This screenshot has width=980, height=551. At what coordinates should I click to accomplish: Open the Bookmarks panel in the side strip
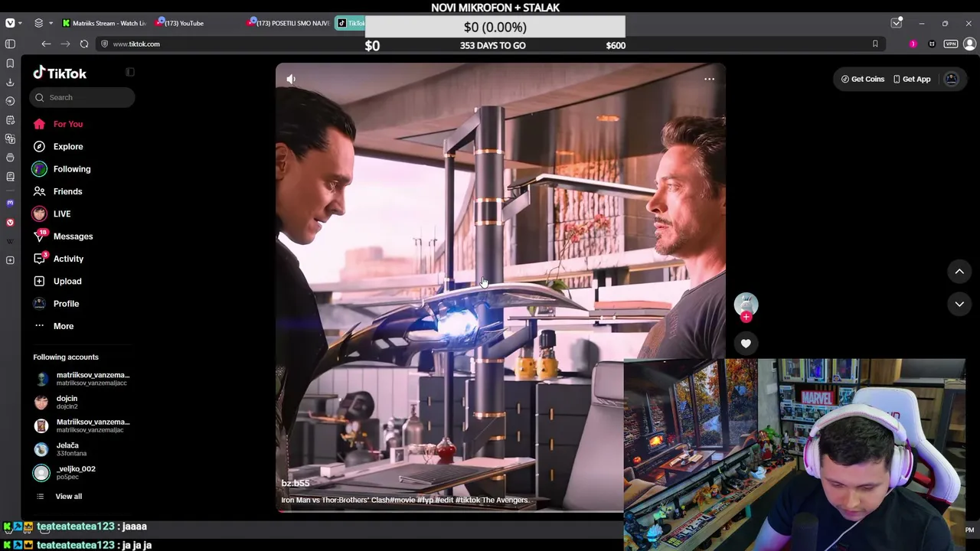coord(10,64)
